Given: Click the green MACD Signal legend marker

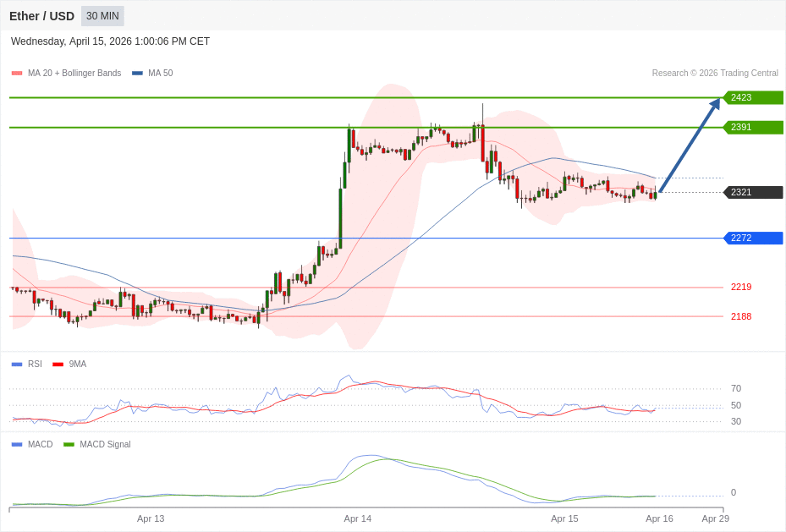Looking at the screenshot, I should pyautogui.click(x=69, y=445).
